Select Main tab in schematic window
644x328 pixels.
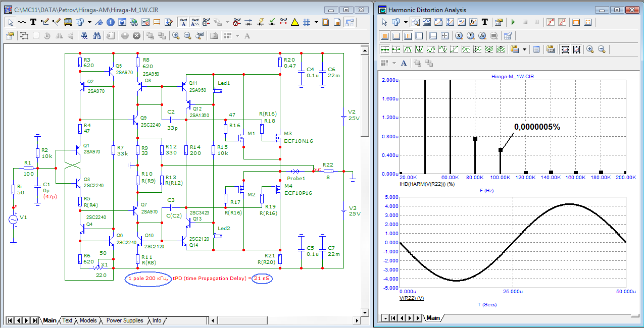point(49,320)
